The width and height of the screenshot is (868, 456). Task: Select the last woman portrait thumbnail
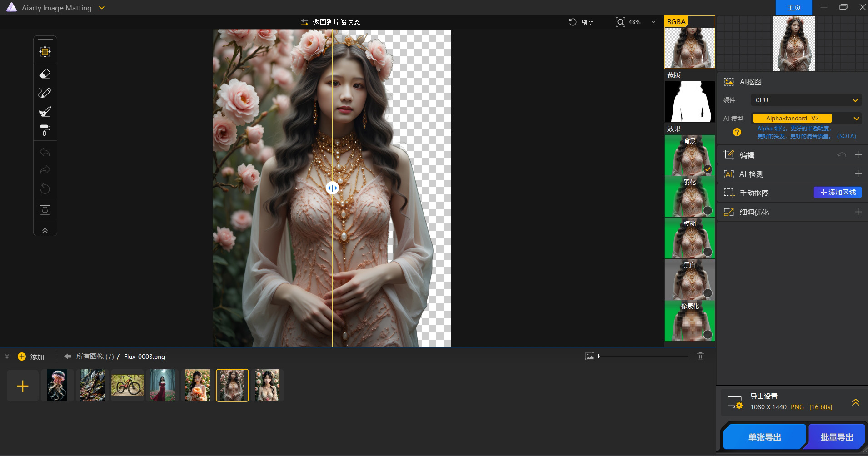click(267, 385)
